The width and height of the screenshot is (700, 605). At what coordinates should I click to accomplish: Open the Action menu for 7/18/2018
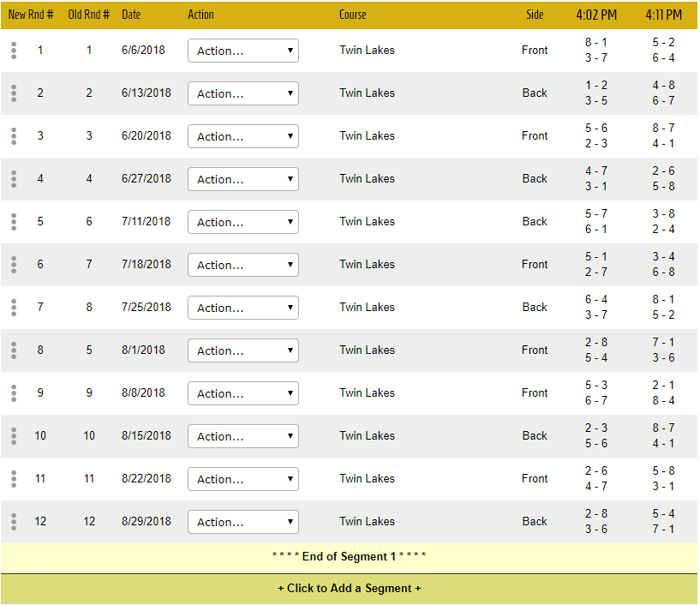tap(242, 265)
